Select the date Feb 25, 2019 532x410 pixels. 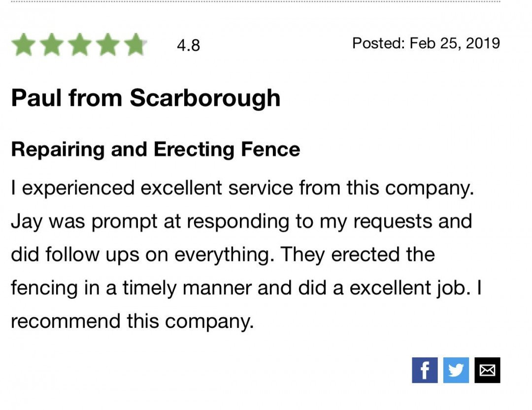(455, 43)
